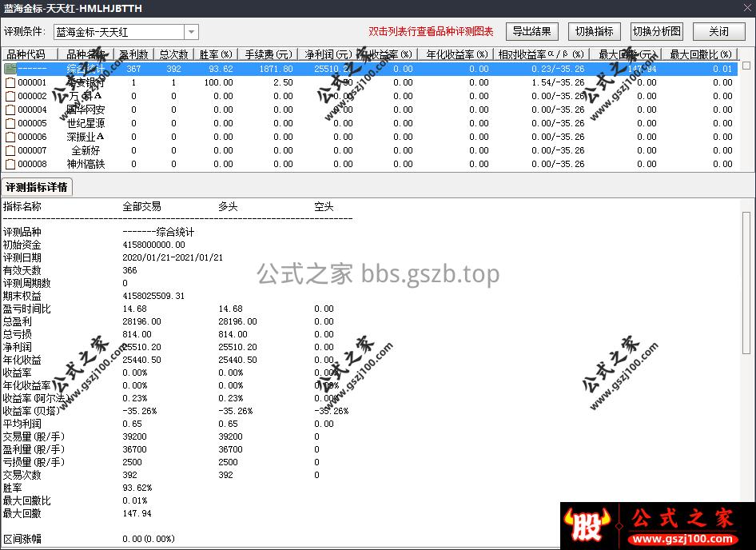Select the 000001 stock code cell
Viewport: 756px width, 550px height.
[32, 82]
